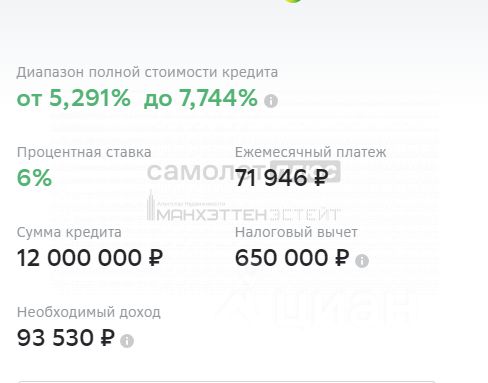The height and width of the screenshot is (383, 488).
Task: Click the Манхэттен Эстейт watermark text
Action: [248, 214]
